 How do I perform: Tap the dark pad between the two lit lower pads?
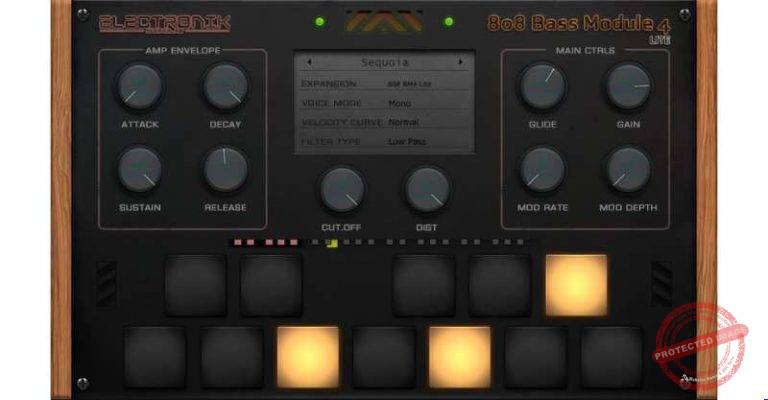tap(384, 357)
